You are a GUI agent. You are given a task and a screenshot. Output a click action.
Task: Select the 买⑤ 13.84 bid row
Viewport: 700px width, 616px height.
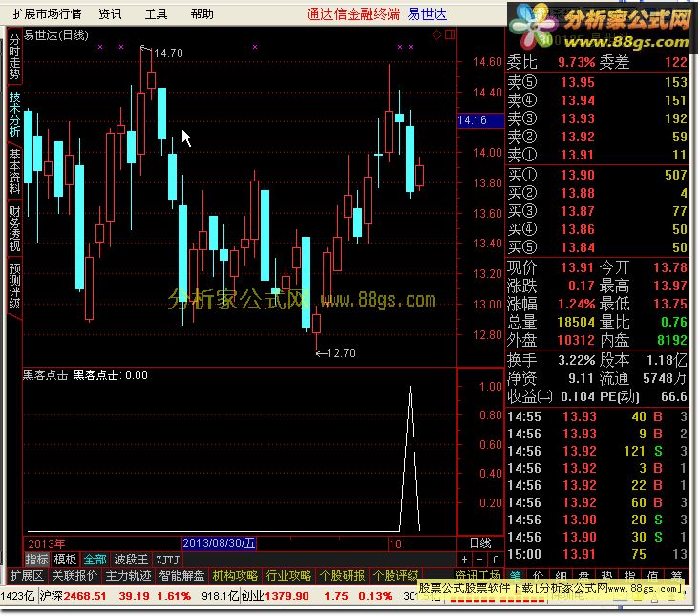[x=597, y=246]
